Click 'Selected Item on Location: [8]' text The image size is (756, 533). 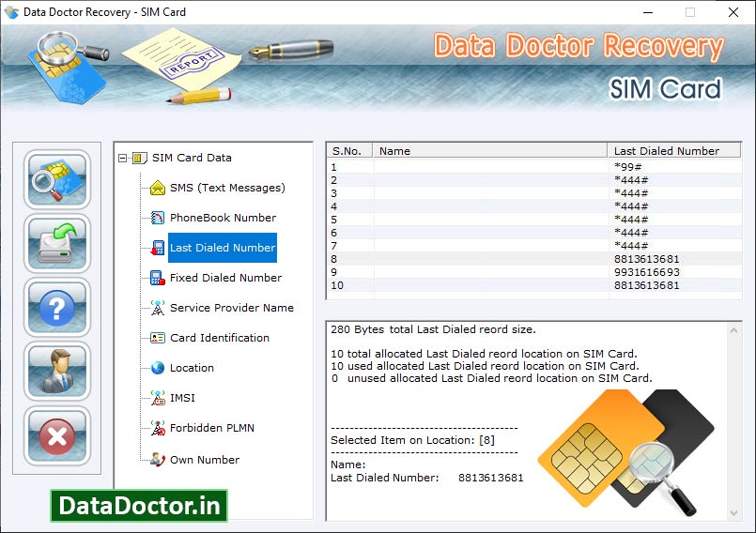(412, 440)
